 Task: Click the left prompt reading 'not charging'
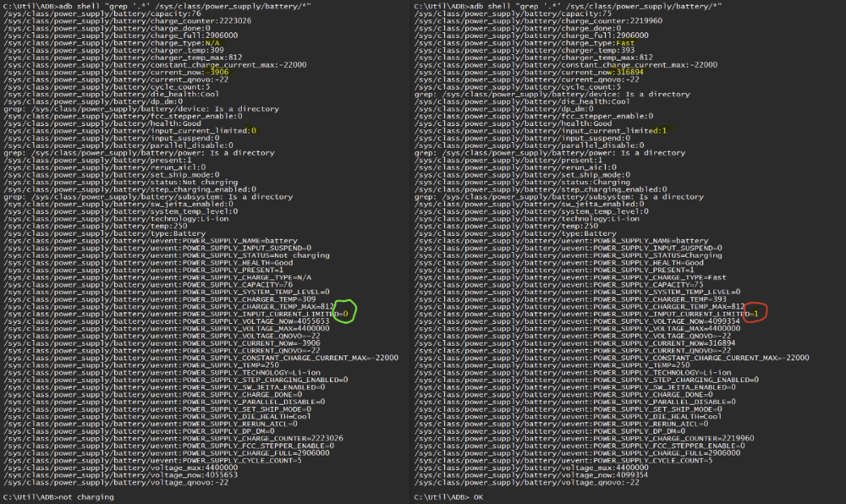(x=59, y=497)
